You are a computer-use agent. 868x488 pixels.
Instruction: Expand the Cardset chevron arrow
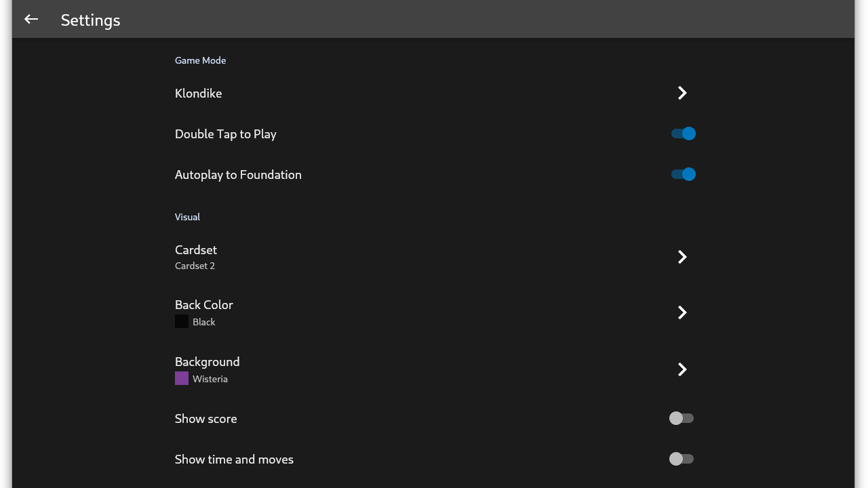[x=682, y=257]
